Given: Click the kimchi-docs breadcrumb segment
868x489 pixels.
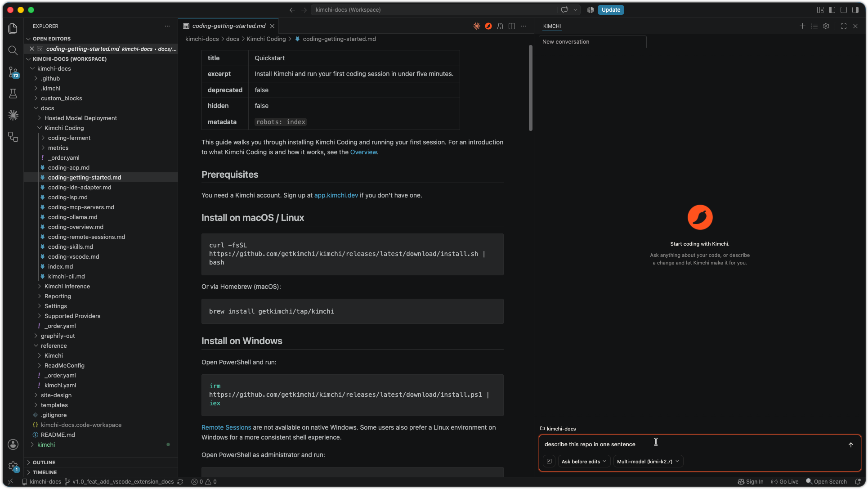Looking at the screenshot, I should click(202, 39).
